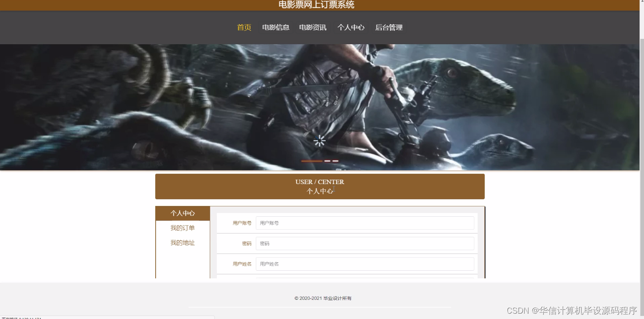Image resolution: width=644 pixels, height=319 pixels.
Task: Click the 电影票网上订票系统 site title
Action: (x=316, y=5)
